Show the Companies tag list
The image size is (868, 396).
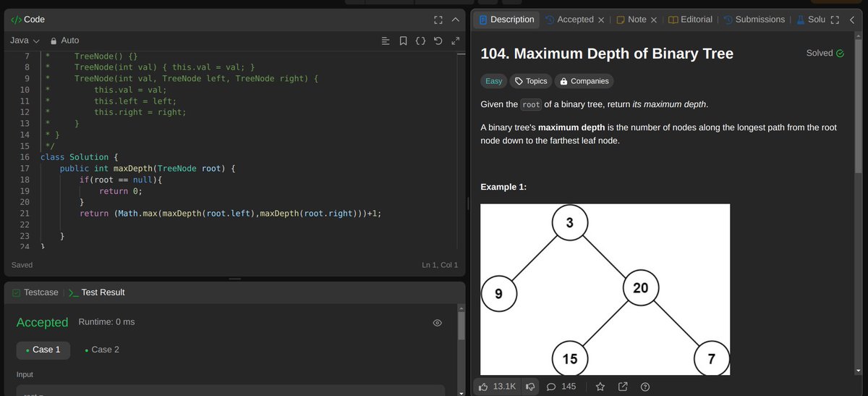584,81
